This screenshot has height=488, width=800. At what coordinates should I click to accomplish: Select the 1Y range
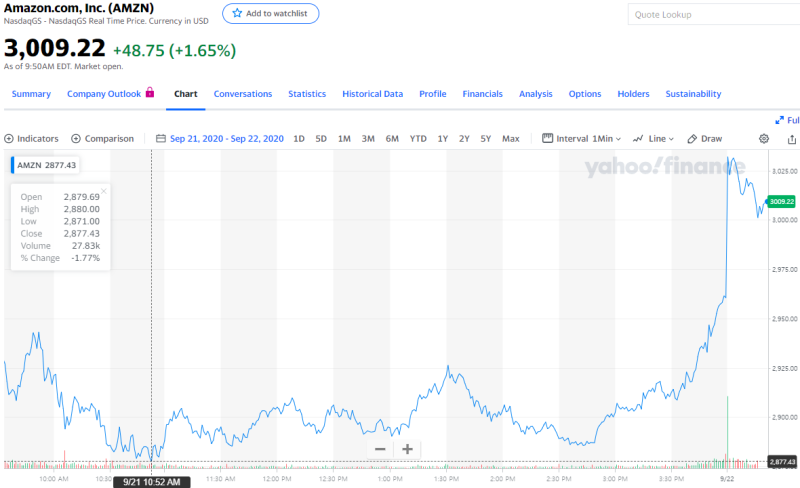pos(443,139)
